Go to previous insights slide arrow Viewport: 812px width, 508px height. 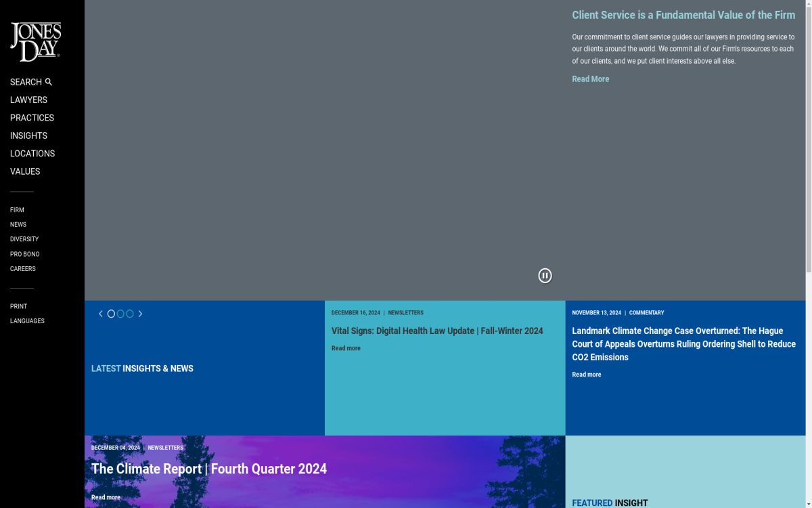(x=101, y=314)
